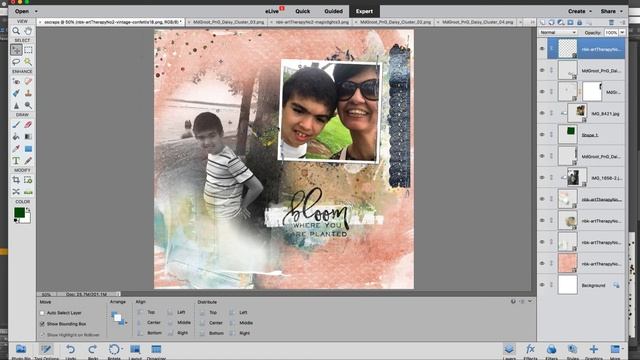Select the Rectangular Marquee tool

pyautogui.click(x=28, y=50)
